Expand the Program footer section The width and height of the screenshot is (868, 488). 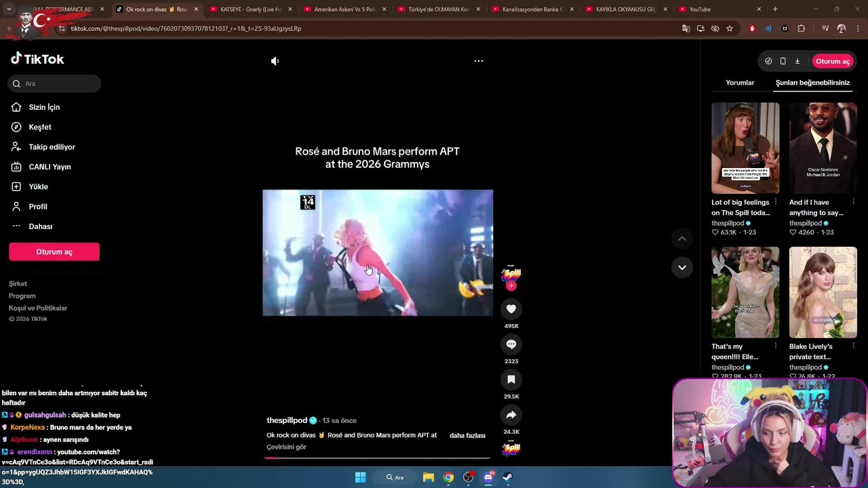click(x=22, y=296)
